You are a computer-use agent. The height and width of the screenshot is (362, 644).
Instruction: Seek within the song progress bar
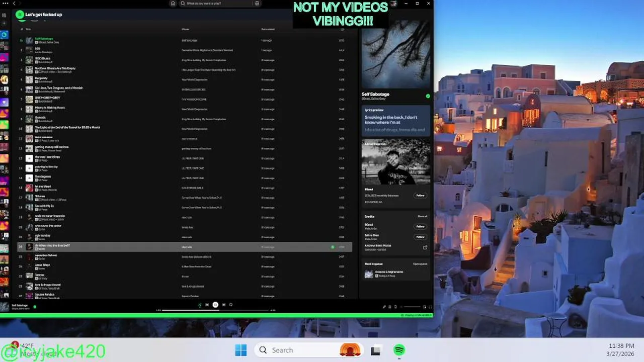point(216,310)
